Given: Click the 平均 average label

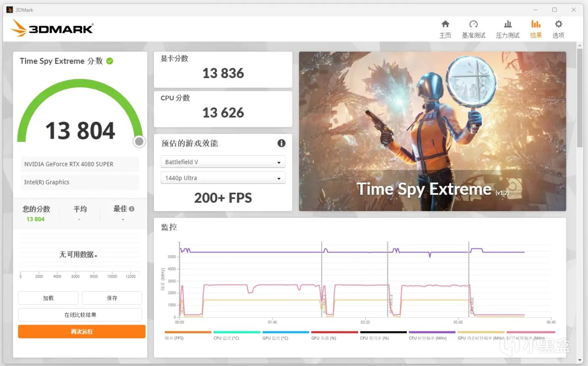Looking at the screenshot, I should (x=80, y=209).
